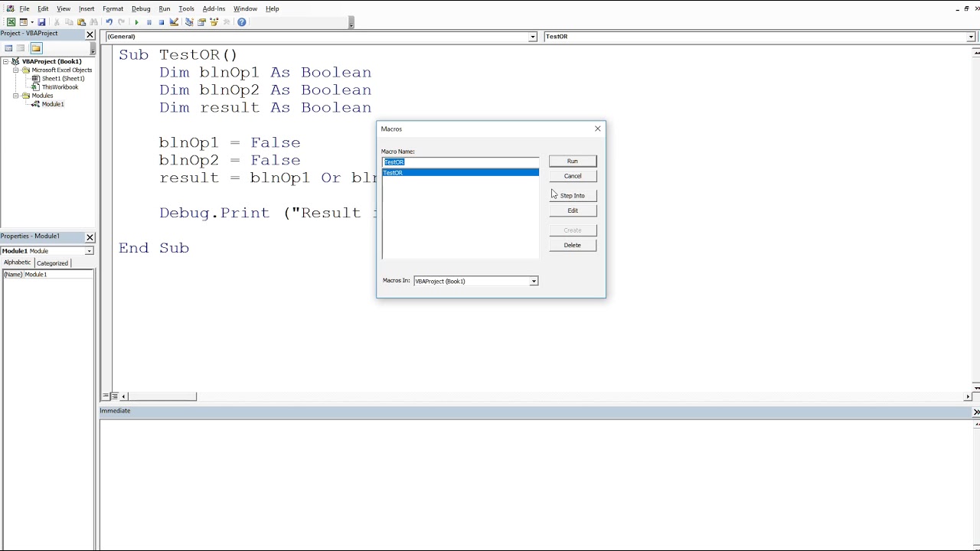Toggle Folders icon in Project panel
This screenshot has height=551, width=980.
[x=36, y=48]
